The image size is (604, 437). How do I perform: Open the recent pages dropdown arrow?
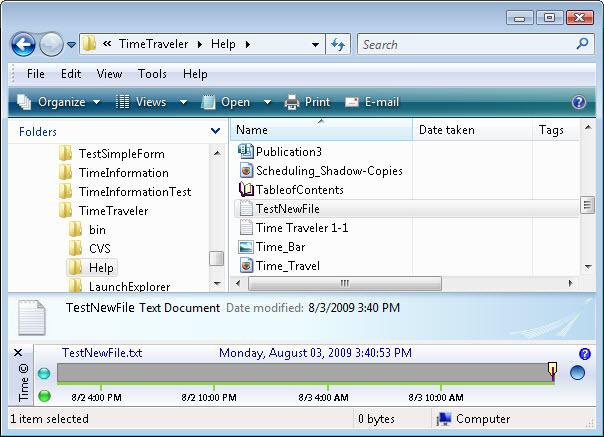[x=71, y=45]
